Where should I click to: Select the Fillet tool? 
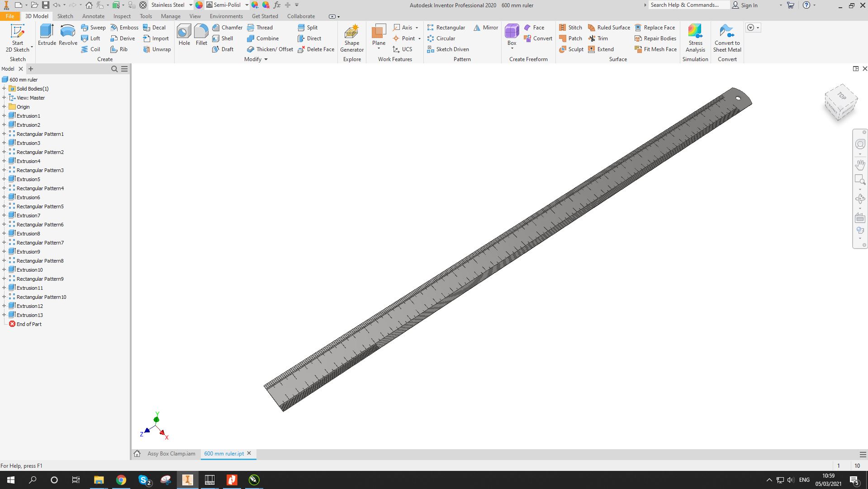click(x=201, y=35)
